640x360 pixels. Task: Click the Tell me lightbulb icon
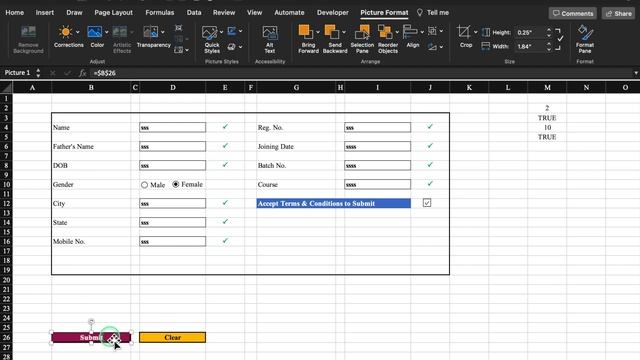coord(420,13)
